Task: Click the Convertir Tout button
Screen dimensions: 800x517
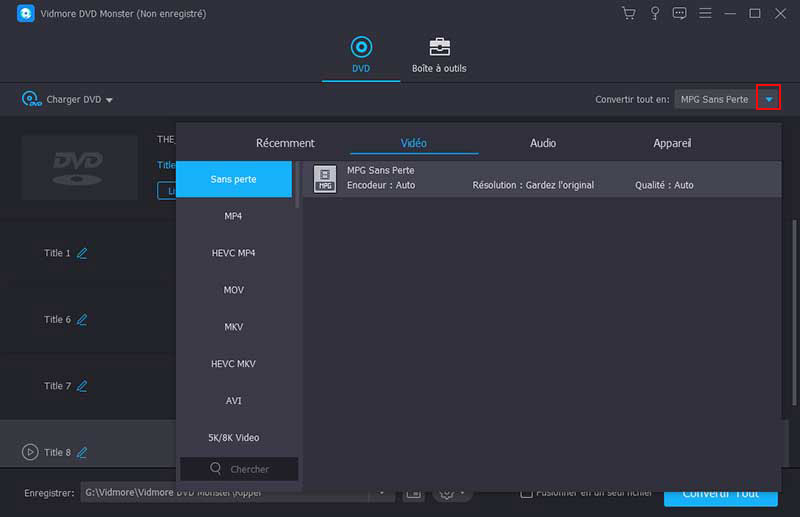Action: click(720, 493)
